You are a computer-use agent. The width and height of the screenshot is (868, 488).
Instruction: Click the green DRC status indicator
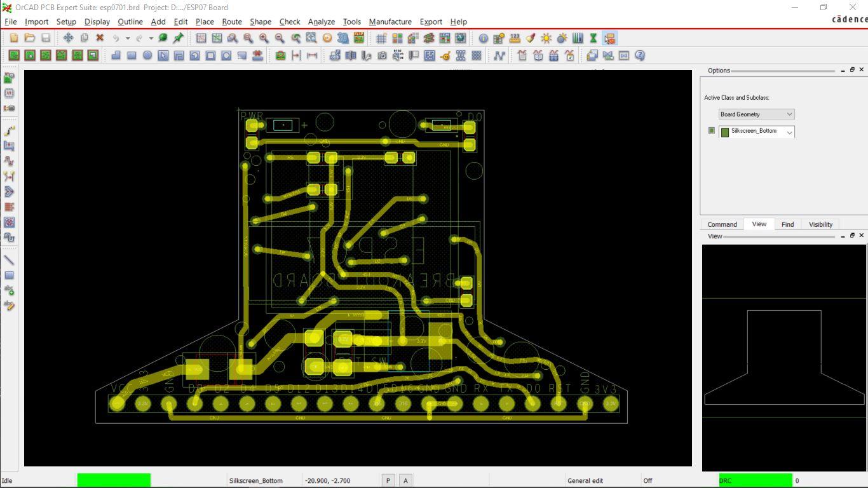pos(756,480)
